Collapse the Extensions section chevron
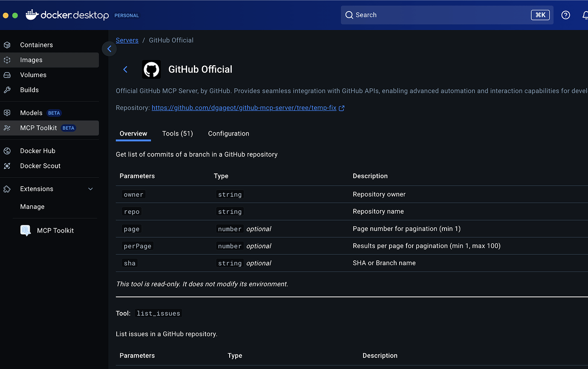 click(90, 189)
